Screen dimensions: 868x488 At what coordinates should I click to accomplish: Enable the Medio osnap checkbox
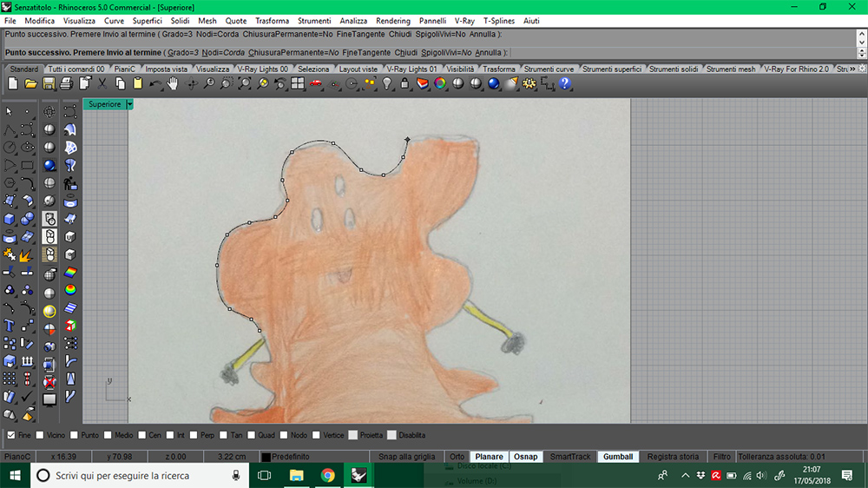point(108,435)
